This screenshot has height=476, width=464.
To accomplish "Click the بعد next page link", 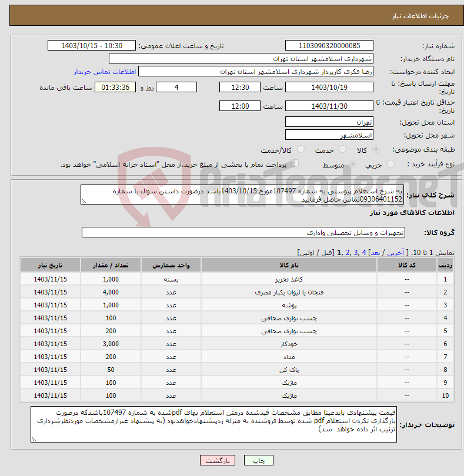I will tap(375, 253).
